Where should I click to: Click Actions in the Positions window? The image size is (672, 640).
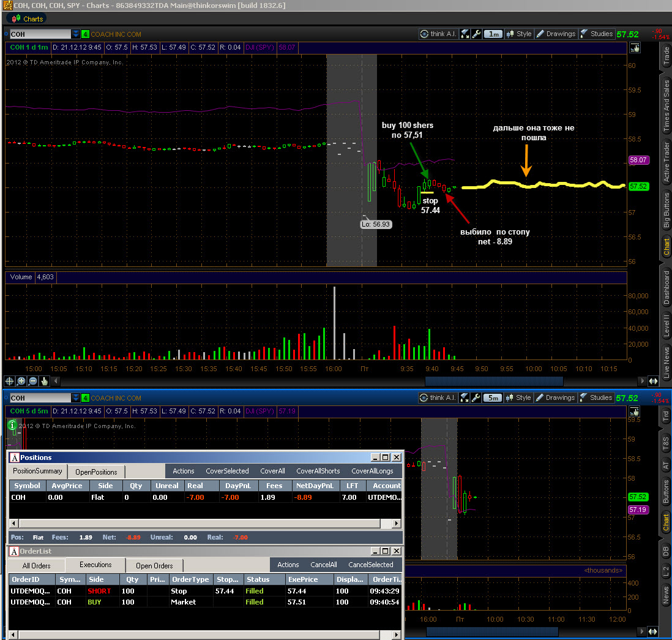pos(184,471)
